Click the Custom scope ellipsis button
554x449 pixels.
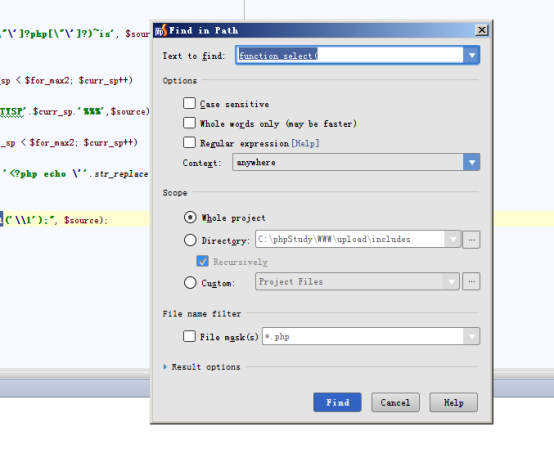pos(472,282)
